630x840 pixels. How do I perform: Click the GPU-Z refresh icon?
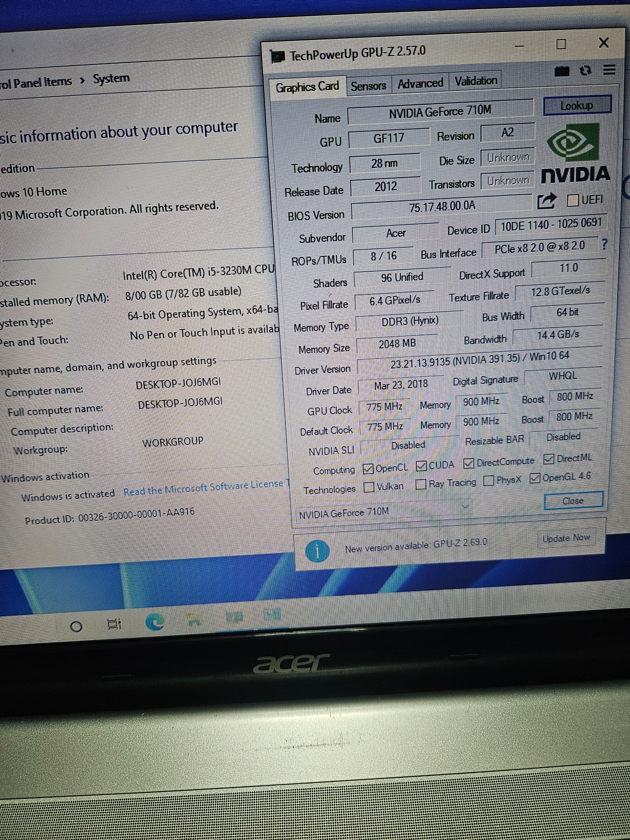pyautogui.click(x=586, y=71)
